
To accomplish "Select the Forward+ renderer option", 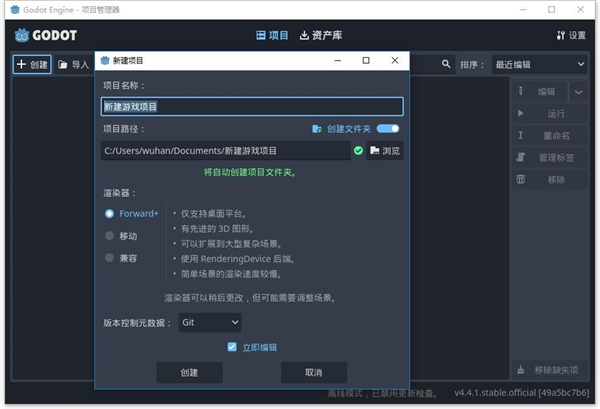I will [132, 213].
